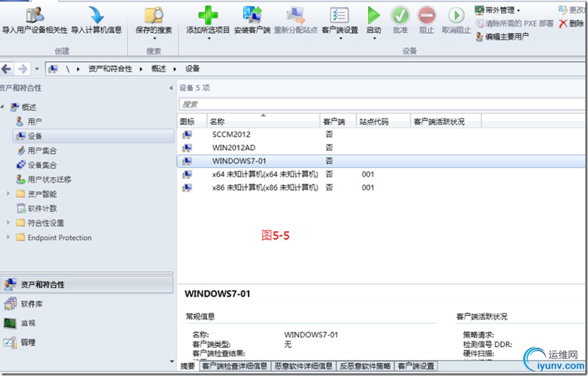
Task: Collapse the 概述 tree node
Action: 3,107
